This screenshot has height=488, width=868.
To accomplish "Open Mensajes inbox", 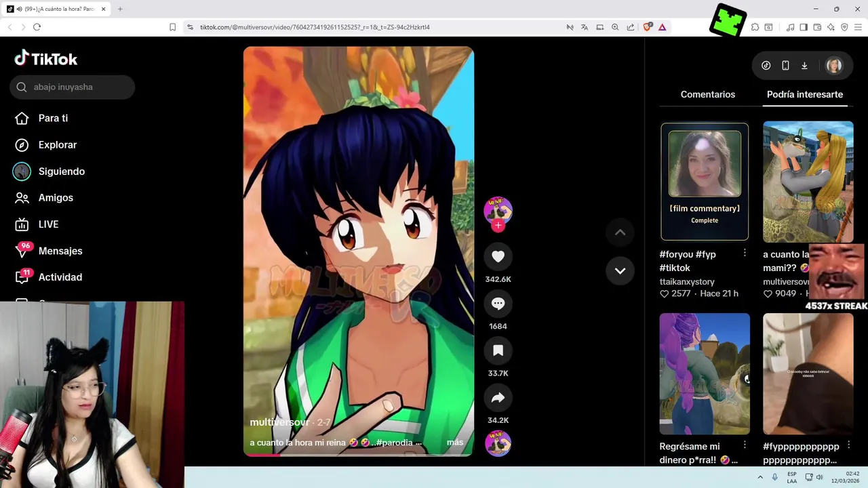I will pos(50,251).
